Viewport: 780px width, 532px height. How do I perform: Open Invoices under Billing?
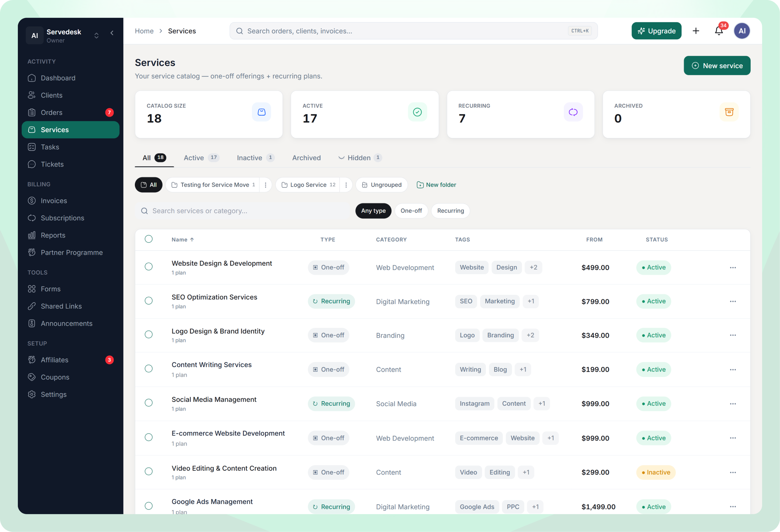[x=70, y=201]
